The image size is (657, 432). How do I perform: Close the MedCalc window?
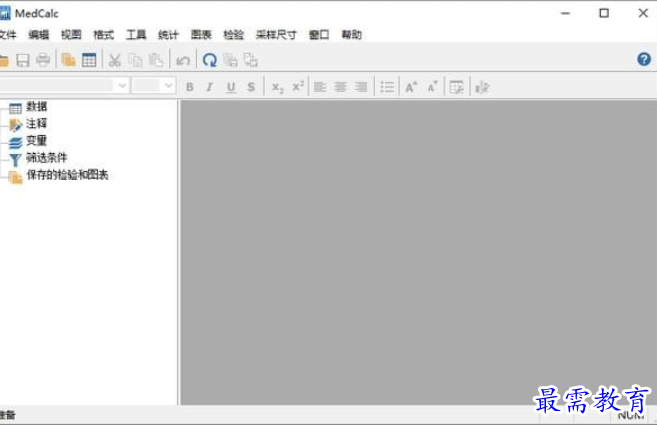643,13
